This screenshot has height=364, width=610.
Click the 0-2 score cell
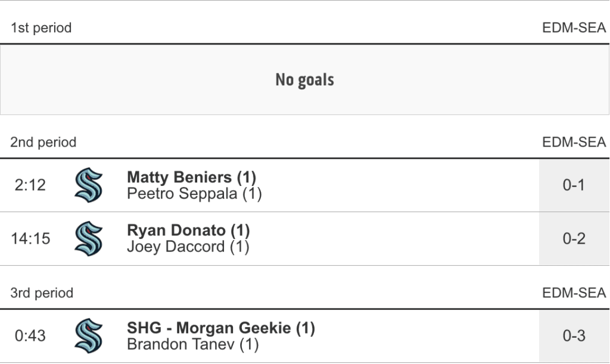click(x=574, y=239)
